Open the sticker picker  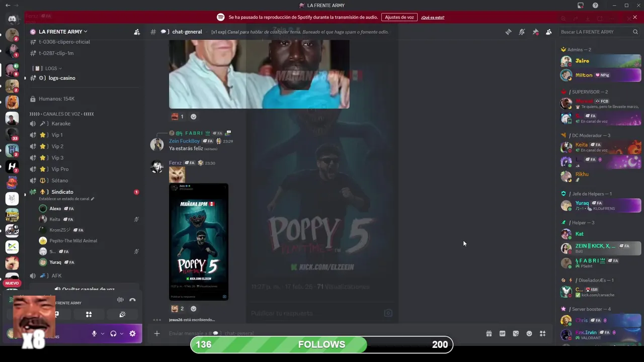click(516, 333)
